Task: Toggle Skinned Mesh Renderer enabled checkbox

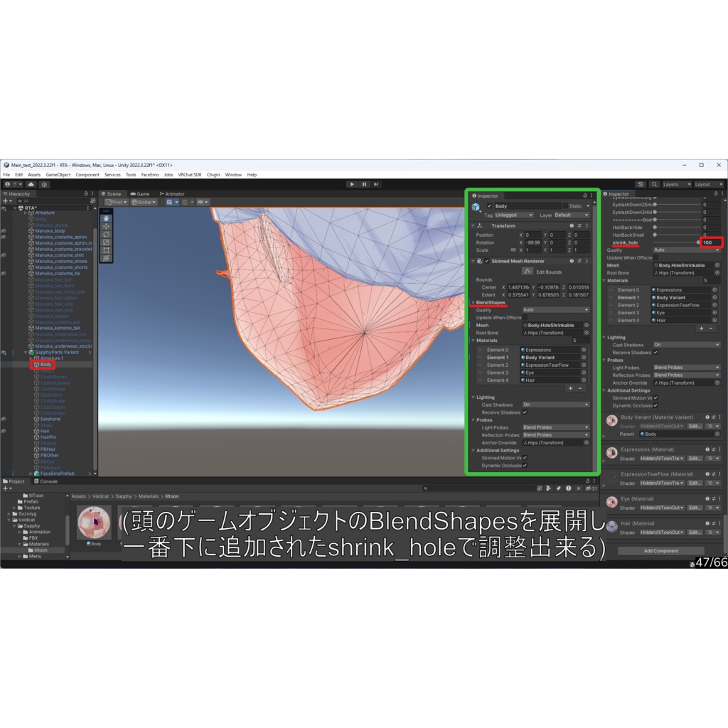Action: 487,261
